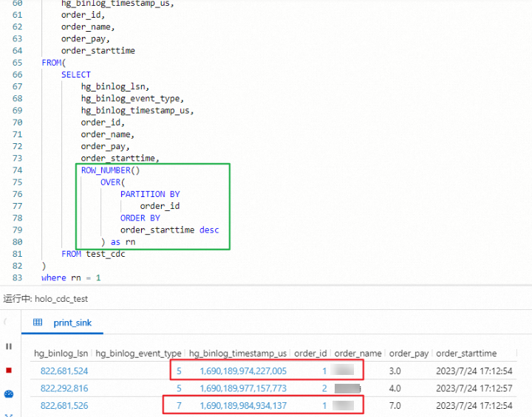Image resolution: width=532 pixels, height=417 pixels.
Task: Select timestamp cell 1,690,189,974,227,005
Action: 243,371
